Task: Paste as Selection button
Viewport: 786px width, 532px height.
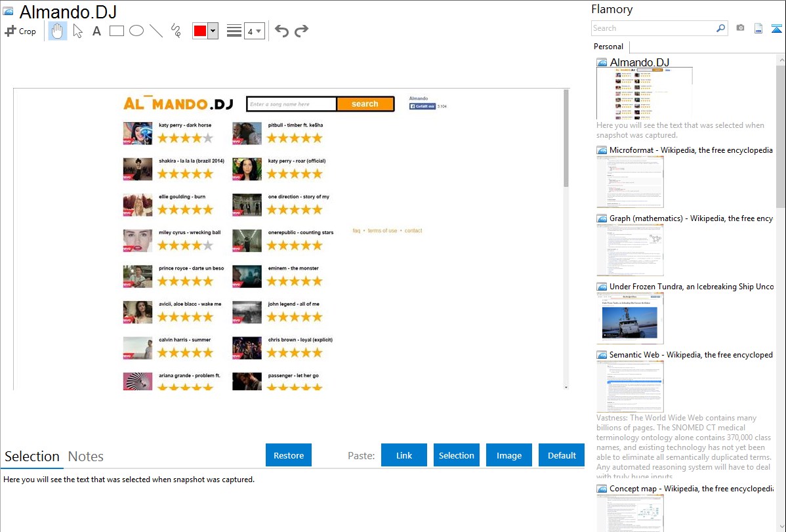Action: click(x=456, y=455)
